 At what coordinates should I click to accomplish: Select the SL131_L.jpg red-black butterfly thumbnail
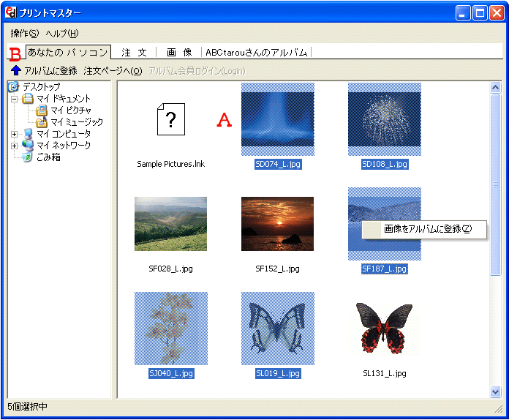click(x=385, y=329)
